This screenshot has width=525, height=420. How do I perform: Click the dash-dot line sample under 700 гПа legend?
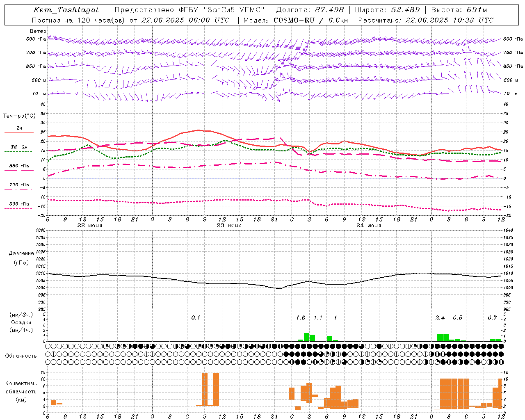click(18, 189)
